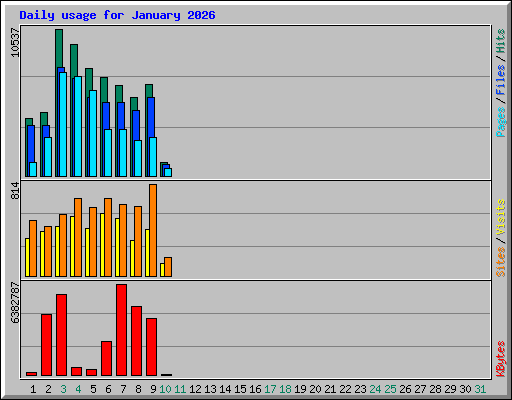The image size is (512, 400).
Task: Click the day '12' label on the x-axis
Action: (195, 389)
